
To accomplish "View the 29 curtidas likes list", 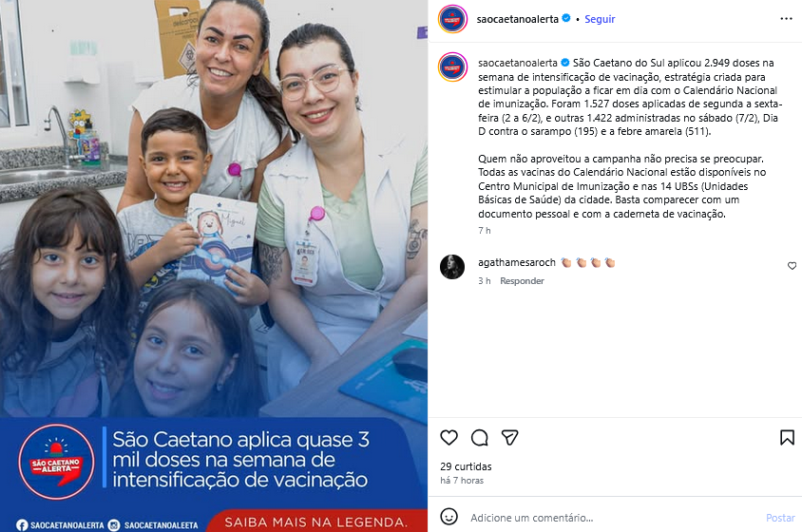I will (x=466, y=466).
